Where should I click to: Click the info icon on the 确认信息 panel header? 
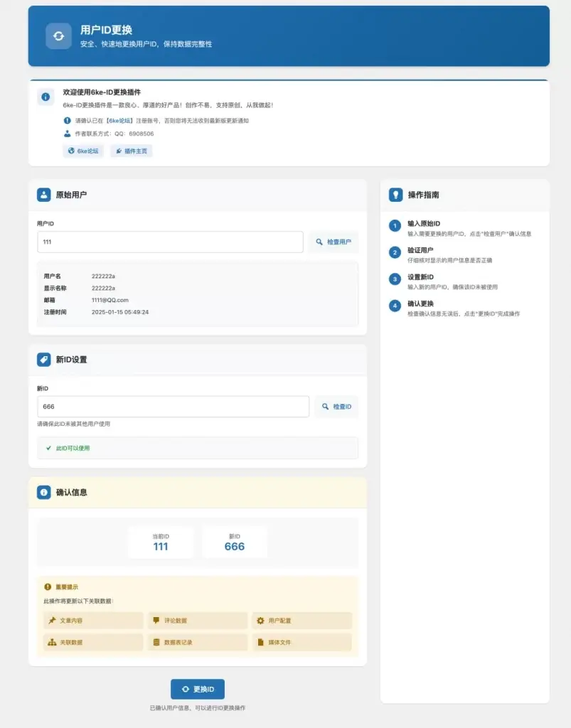pos(44,492)
